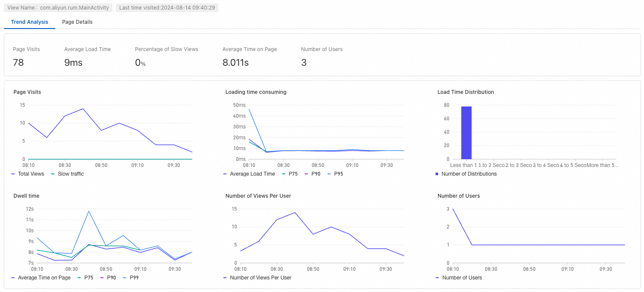Click the Page Visits value 78

click(19, 63)
